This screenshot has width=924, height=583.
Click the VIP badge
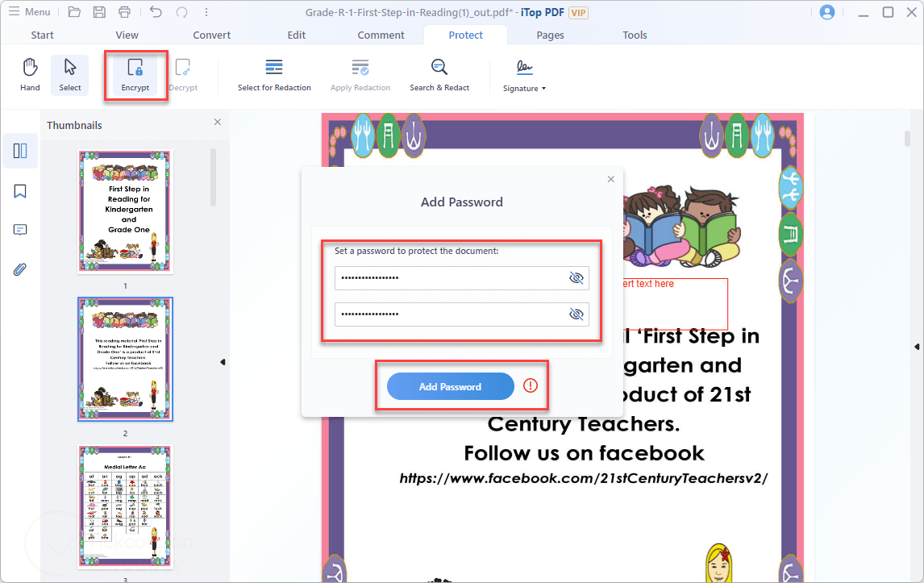(x=578, y=12)
